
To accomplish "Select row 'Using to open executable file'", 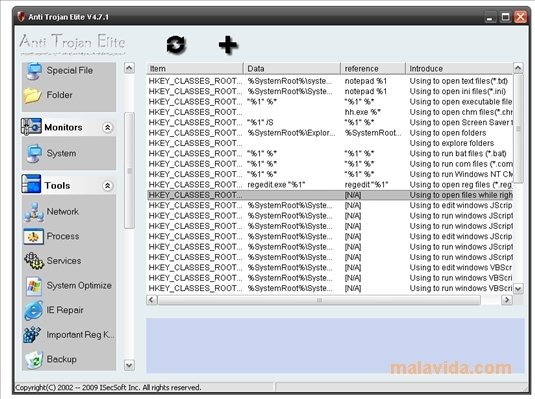I will coord(330,102).
